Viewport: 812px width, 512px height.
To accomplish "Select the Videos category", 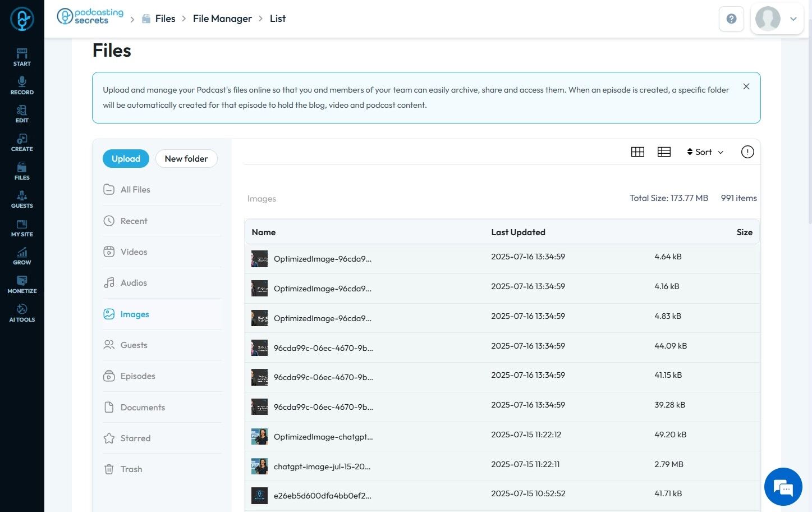I will point(134,252).
